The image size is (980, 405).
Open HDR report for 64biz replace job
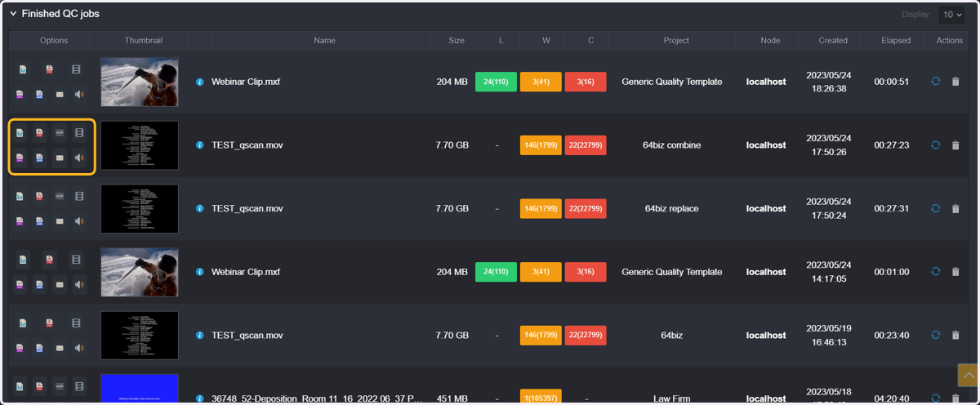coord(60,197)
